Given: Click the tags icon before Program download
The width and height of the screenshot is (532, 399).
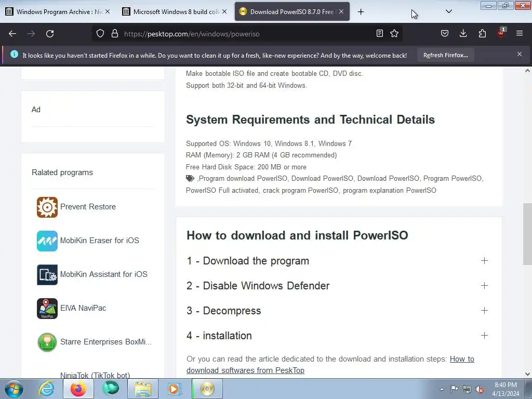Looking at the screenshot, I should pos(190,179).
